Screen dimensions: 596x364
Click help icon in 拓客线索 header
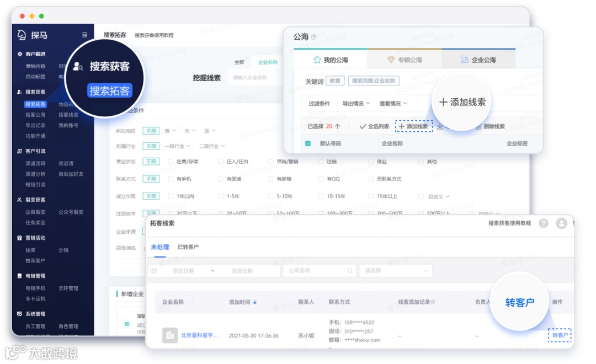pos(544,223)
